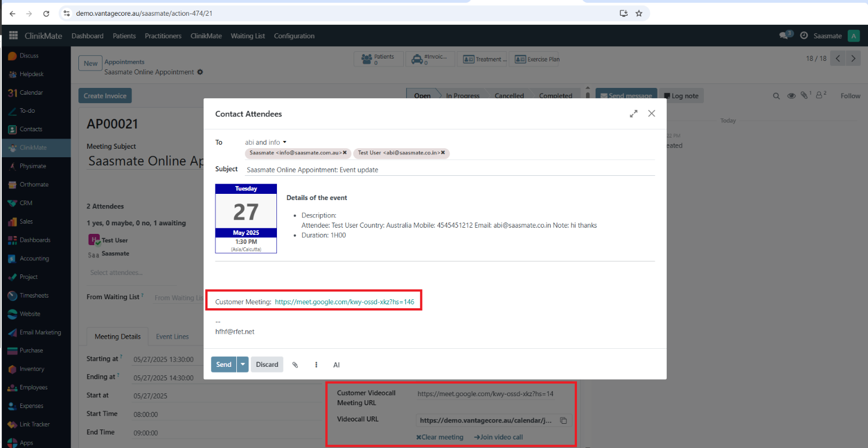Open the Practitioners menu
Viewport: 868px width, 448px height.
click(163, 36)
